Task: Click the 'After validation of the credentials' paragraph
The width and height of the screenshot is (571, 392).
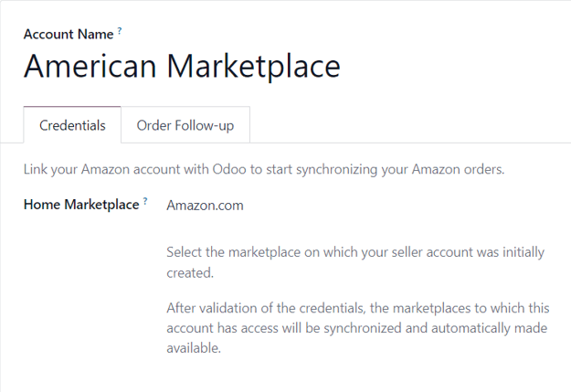Action: 356,328
